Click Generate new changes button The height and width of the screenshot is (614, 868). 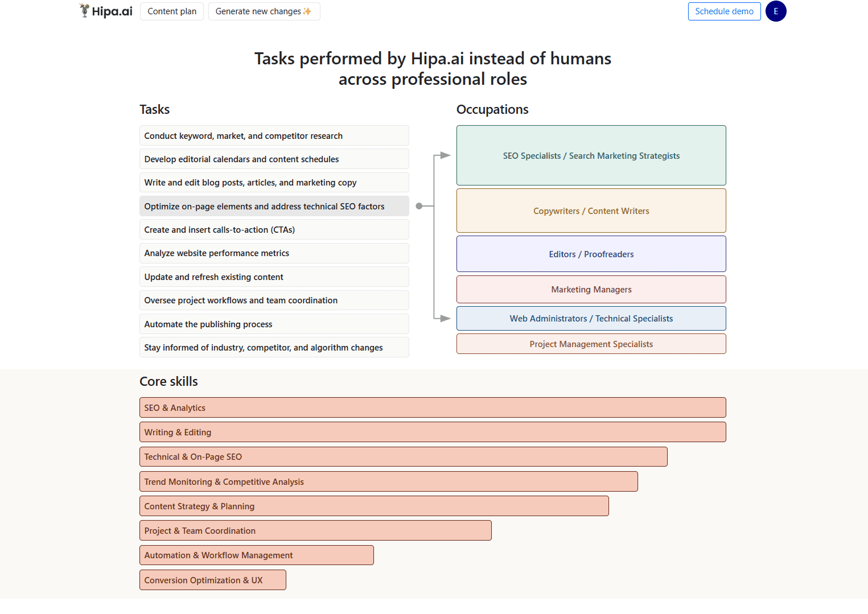point(264,11)
